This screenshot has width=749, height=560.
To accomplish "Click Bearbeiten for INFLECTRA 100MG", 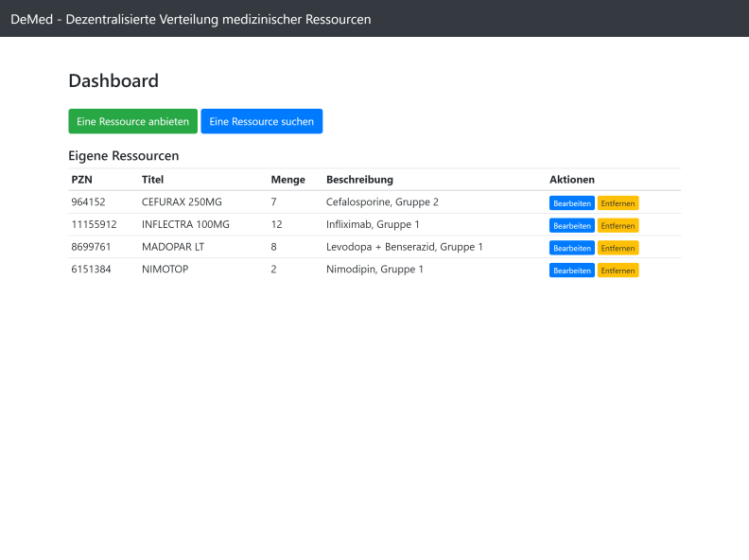I will pos(572,225).
